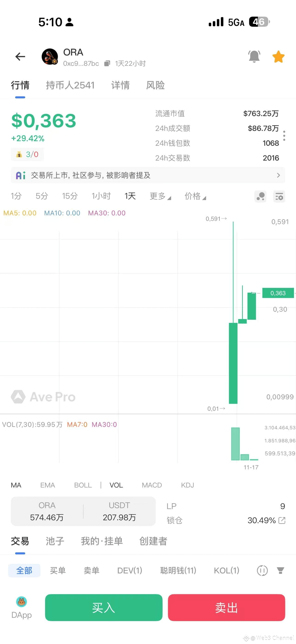This screenshot has height=644, width=296.
Task: Switch to the 持币人2541 tab
Action: (x=70, y=85)
